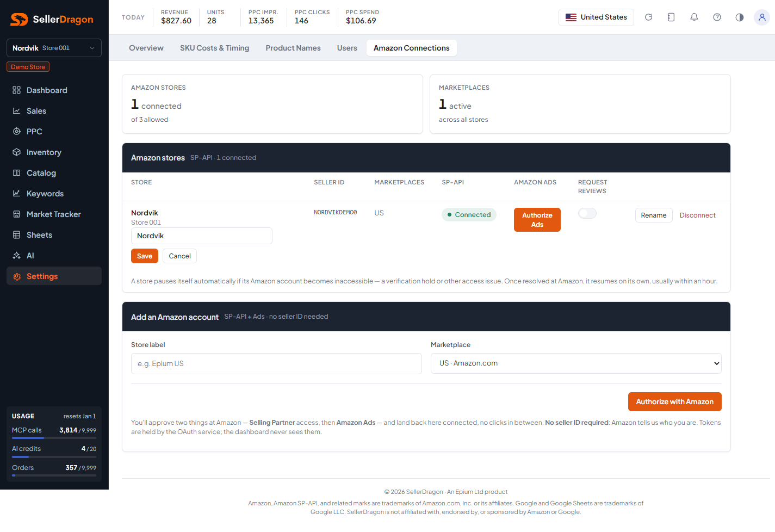This screenshot has width=775, height=532.
Task: Expand the Marketplace dropdown showing Amazon.com
Action: (576, 363)
